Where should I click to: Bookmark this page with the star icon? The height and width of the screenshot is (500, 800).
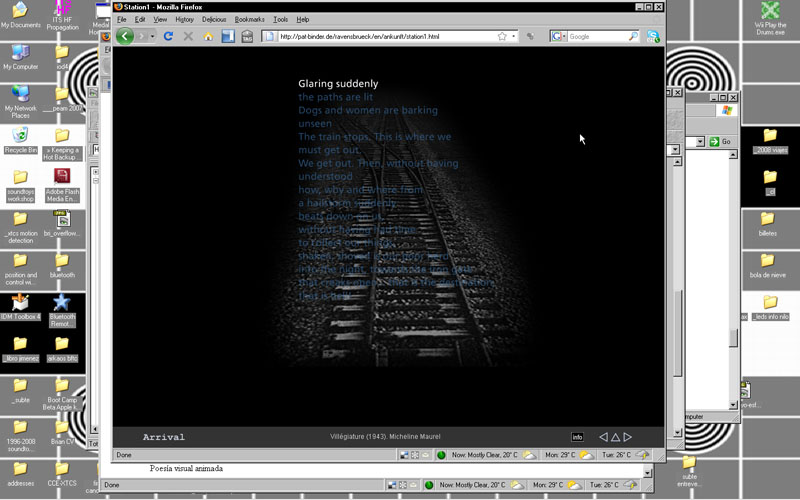click(502, 36)
